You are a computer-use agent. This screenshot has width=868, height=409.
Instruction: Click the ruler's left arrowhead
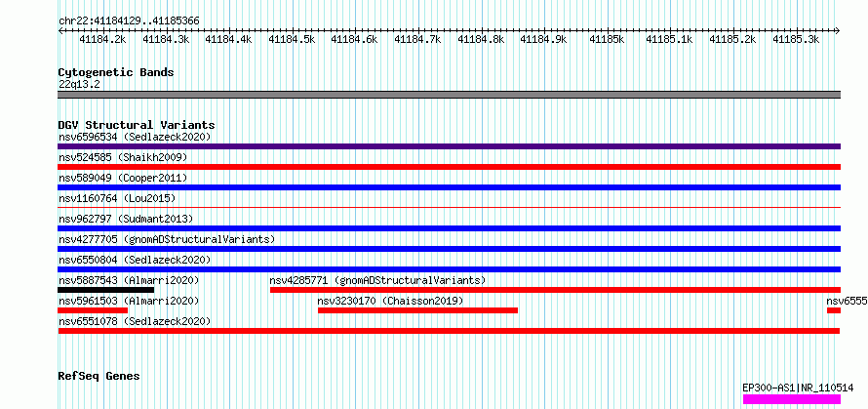[x=60, y=31]
